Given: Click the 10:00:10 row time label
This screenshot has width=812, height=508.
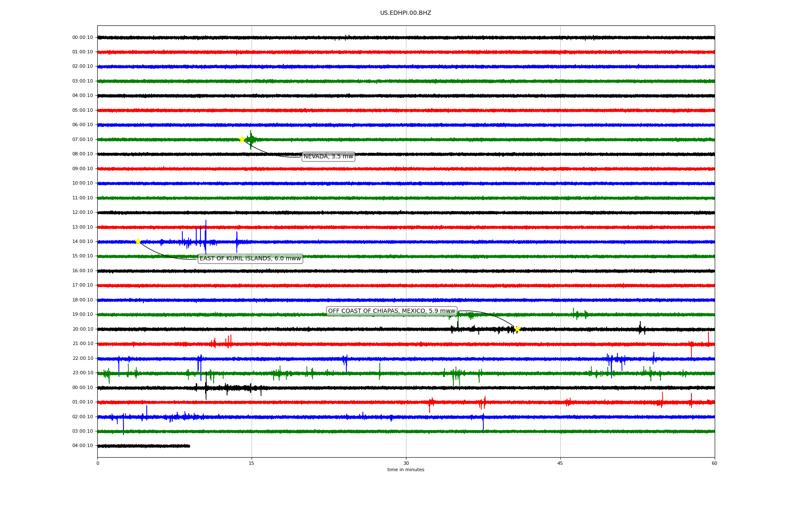Looking at the screenshot, I should [x=82, y=183].
